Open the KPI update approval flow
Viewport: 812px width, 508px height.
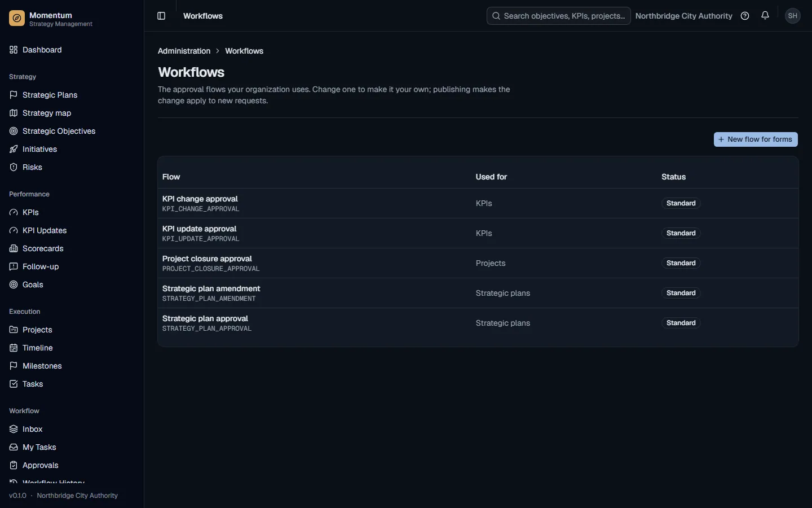(x=199, y=229)
